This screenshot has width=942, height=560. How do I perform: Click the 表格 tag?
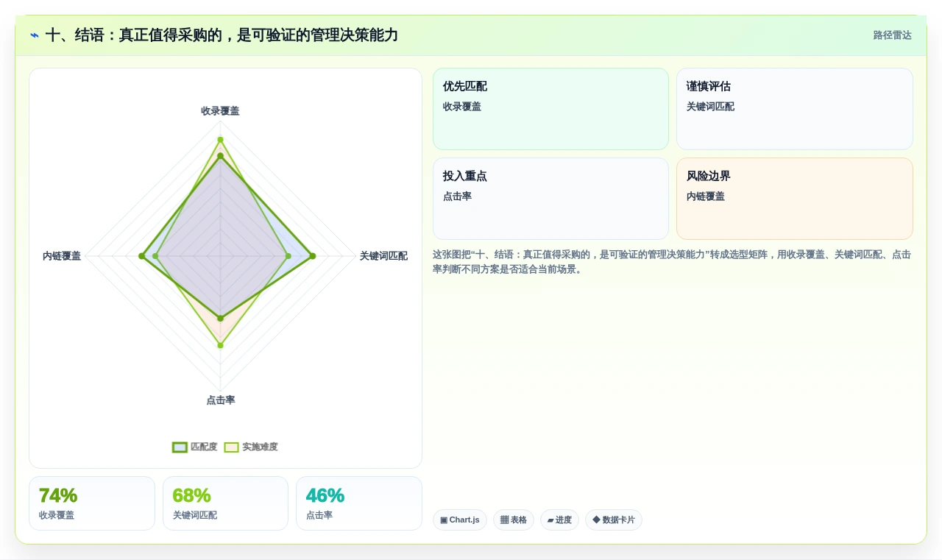coord(514,520)
